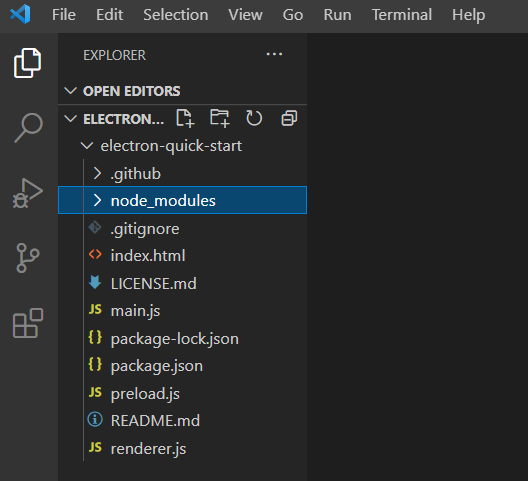Open the Explorer view in activity bar
The height and width of the screenshot is (481, 528).
[28, 63]
